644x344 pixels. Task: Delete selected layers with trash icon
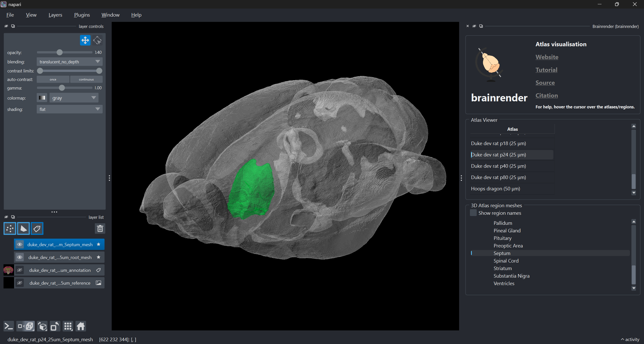[100, 229]
